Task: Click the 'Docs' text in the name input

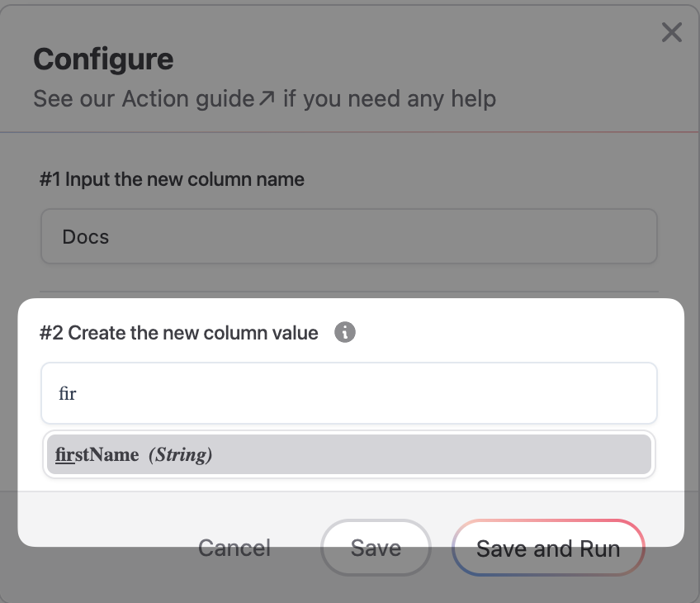Action: tap(85, 237)
